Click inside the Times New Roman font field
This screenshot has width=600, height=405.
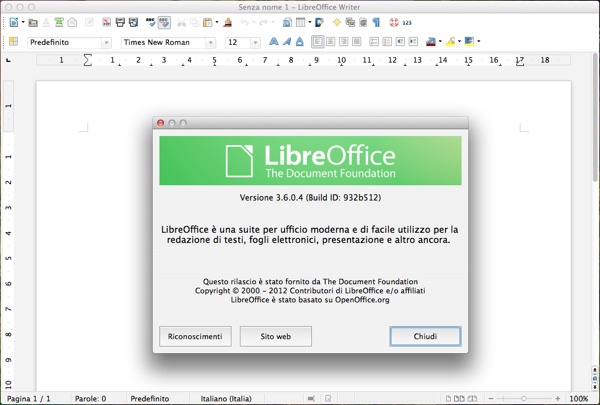(x=163, y=42)
